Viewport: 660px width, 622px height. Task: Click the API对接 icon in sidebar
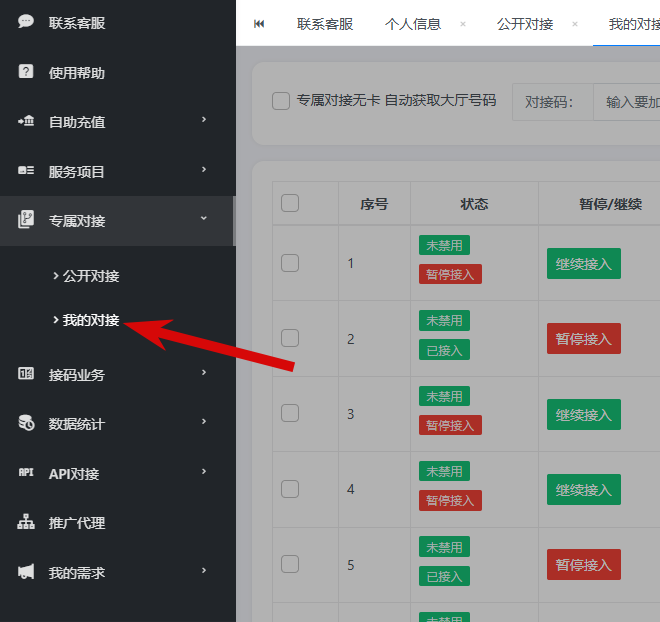coord(26,472)
